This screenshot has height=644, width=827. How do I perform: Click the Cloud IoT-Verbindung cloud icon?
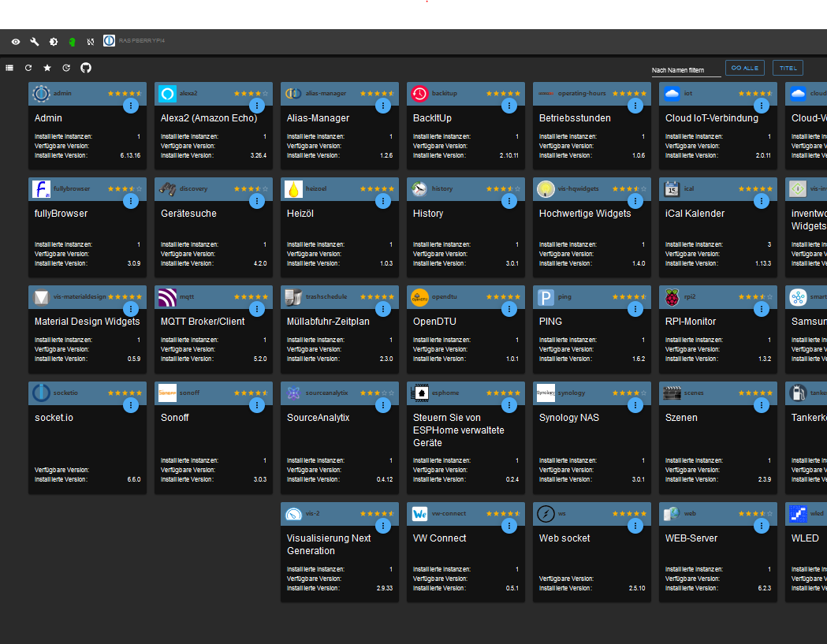point(672,93)
